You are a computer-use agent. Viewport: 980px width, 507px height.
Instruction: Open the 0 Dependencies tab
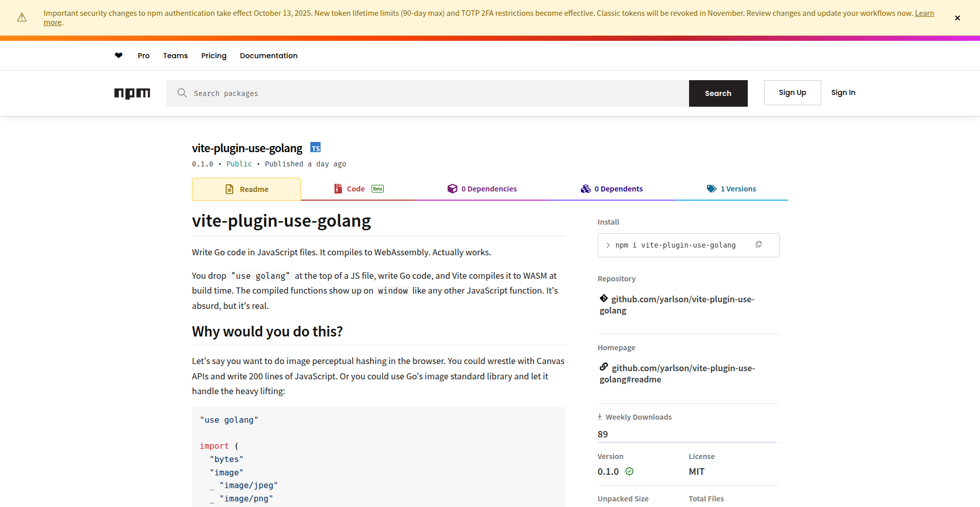tap(489, 188)
